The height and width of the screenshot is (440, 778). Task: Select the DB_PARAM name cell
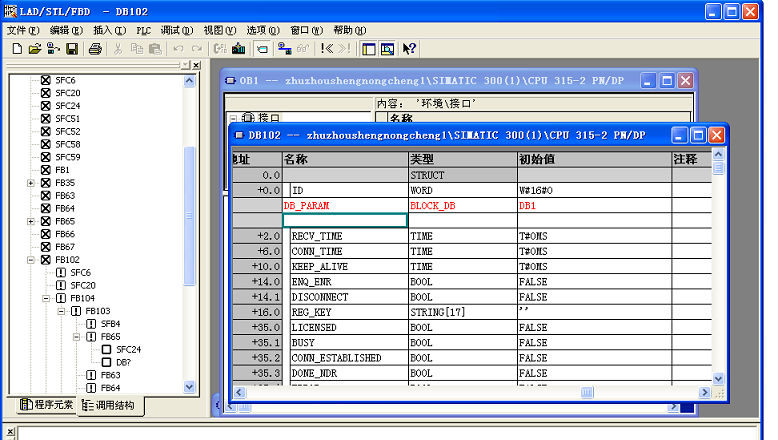tap(345, 205)
